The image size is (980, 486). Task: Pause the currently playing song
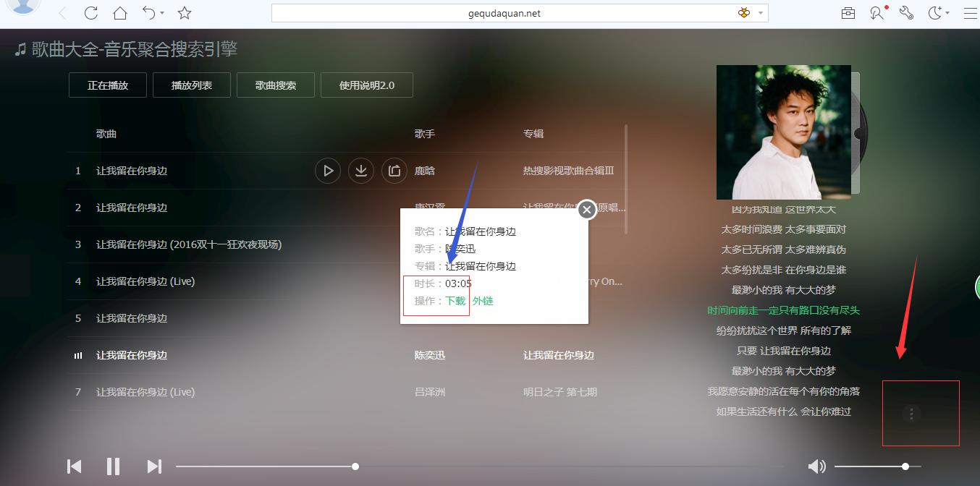(x=113, y=466)
